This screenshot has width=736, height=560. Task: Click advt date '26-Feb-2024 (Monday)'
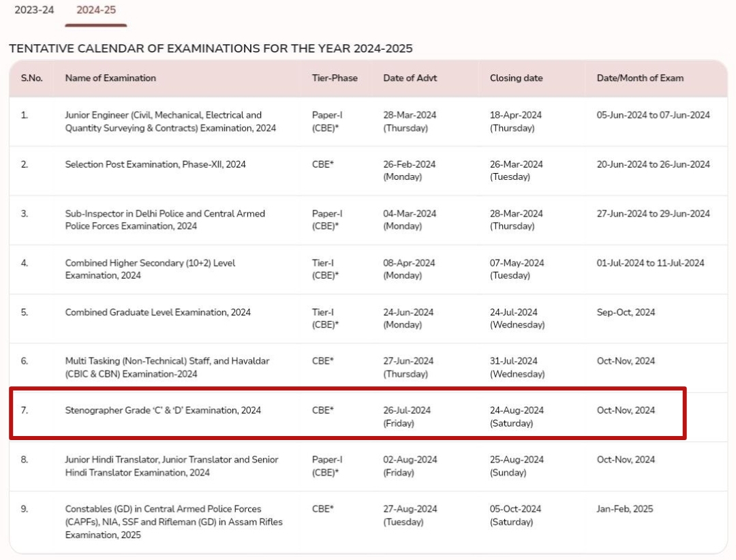[409, 170]
